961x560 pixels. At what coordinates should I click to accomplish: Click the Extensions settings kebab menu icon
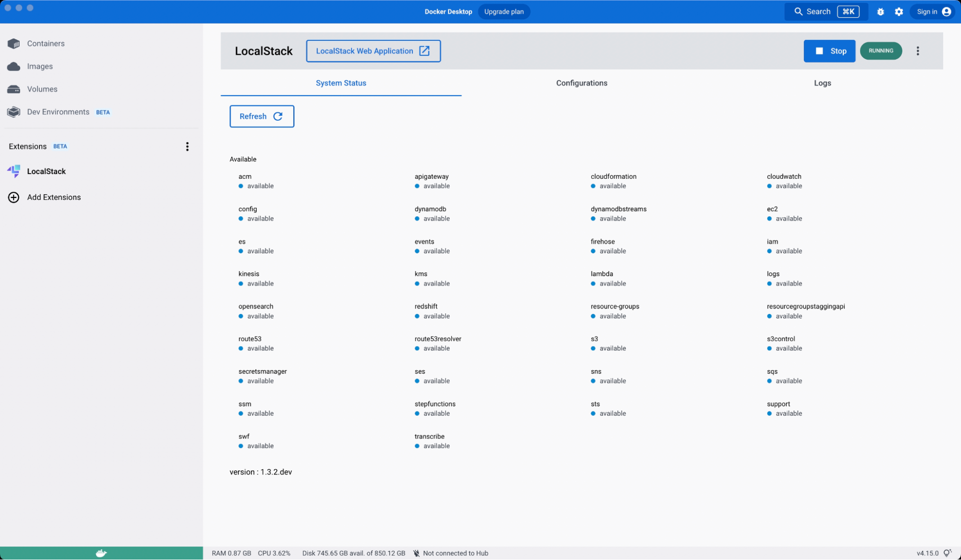pyautogui.click(x=187, y=146)
